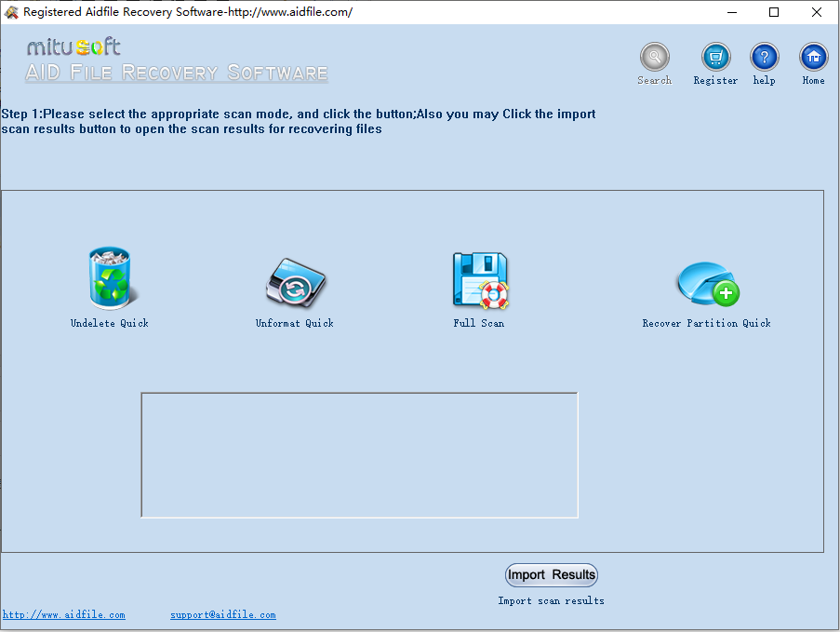The image size is (840, 632).
Task: Click the Import scan results text
Action: (x=551, y=600)
